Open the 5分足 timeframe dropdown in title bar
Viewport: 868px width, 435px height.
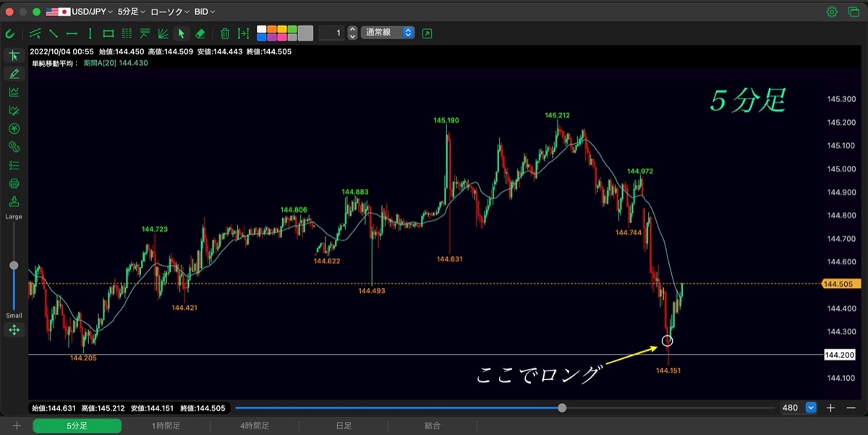pos(132,12)
